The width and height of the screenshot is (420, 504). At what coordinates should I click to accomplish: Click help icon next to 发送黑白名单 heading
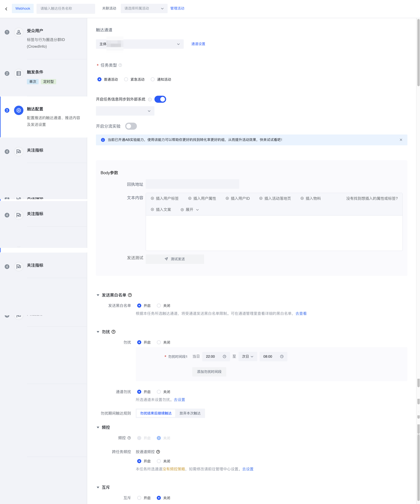click(130, 295)
